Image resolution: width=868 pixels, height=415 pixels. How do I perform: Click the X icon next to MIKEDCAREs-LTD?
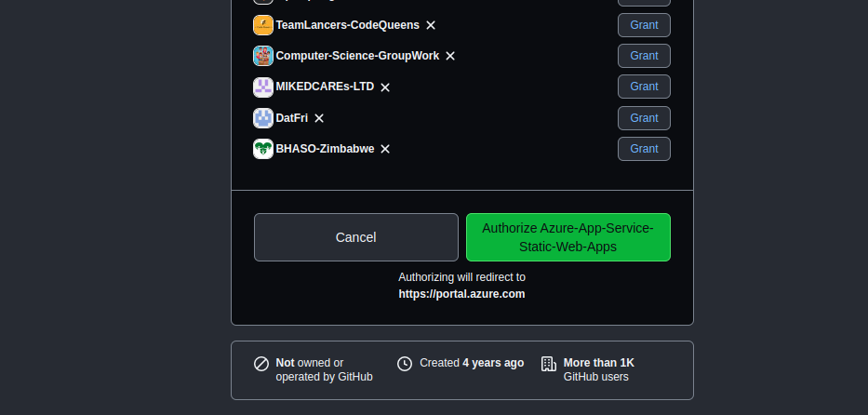pyautogui.click(x=385, y=87)
